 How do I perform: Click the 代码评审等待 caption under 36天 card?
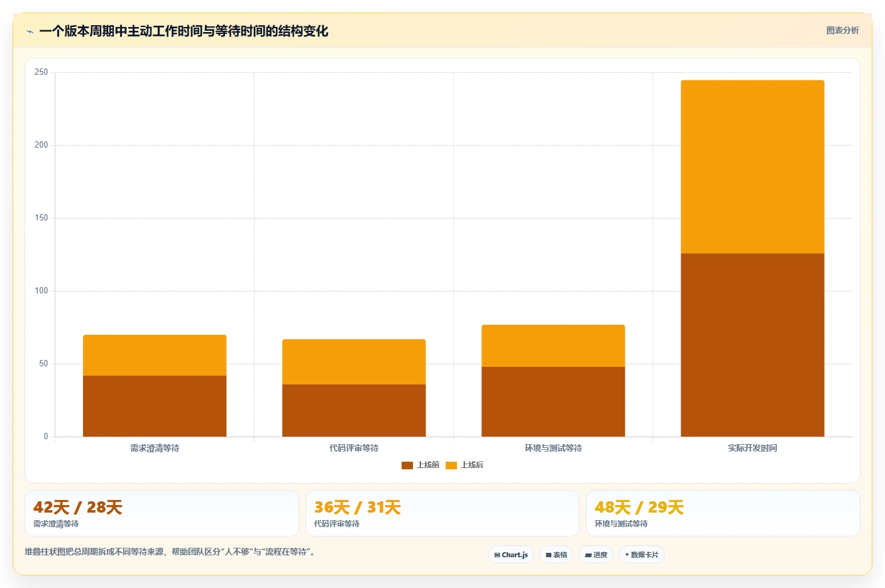click(x=337, y=523)
